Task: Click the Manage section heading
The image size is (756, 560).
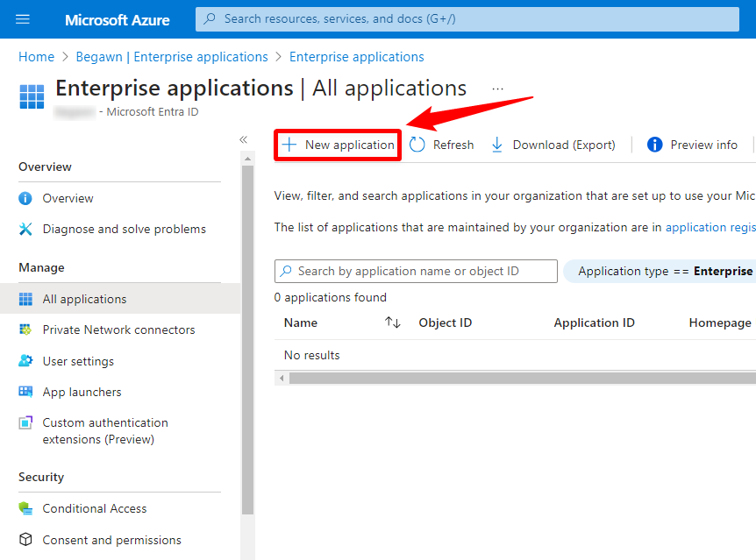Action: (41, 267)
